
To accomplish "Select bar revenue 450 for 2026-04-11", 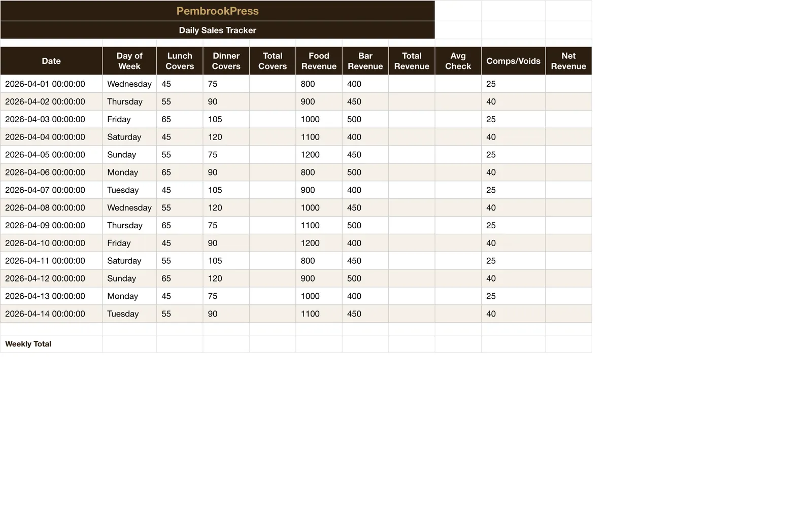I will coord(365,261).
